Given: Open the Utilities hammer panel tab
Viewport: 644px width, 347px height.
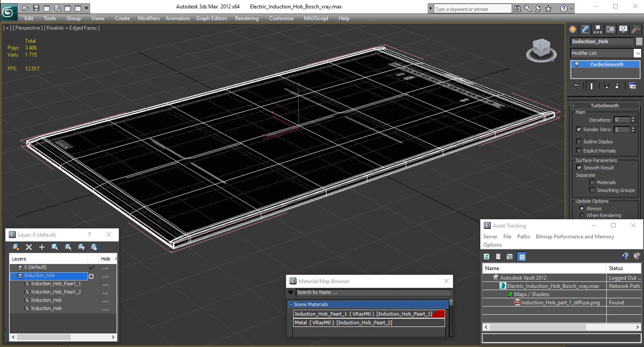Looking at the screenshot, I should 635,29.
